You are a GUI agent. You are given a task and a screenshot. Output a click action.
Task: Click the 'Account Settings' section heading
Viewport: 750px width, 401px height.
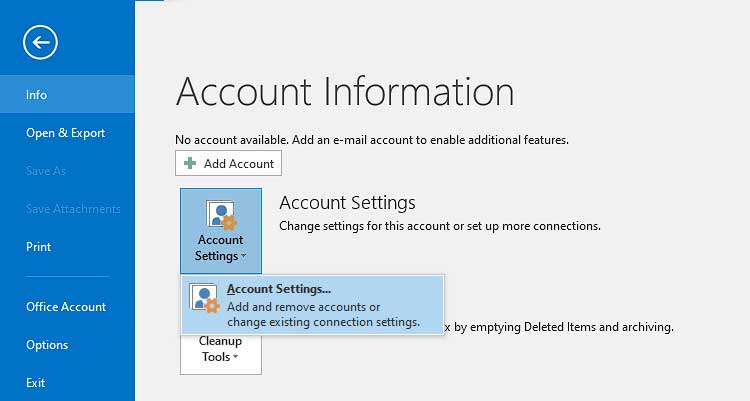click(347, 202)
